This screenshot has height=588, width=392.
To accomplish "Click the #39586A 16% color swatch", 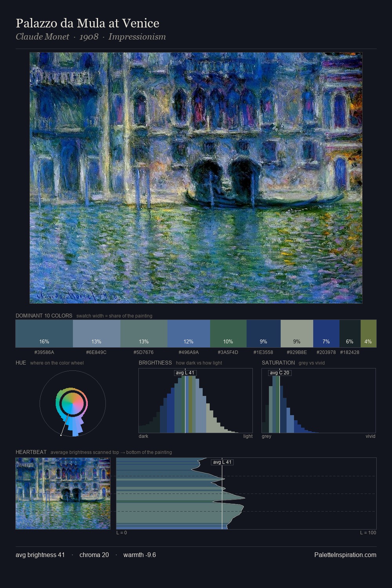I will (44, 334).
